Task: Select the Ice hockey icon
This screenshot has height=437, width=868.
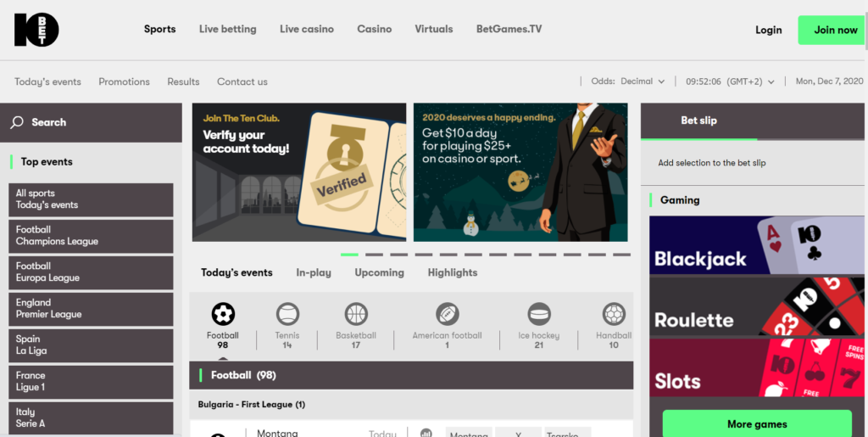Action: coord(539,314)
